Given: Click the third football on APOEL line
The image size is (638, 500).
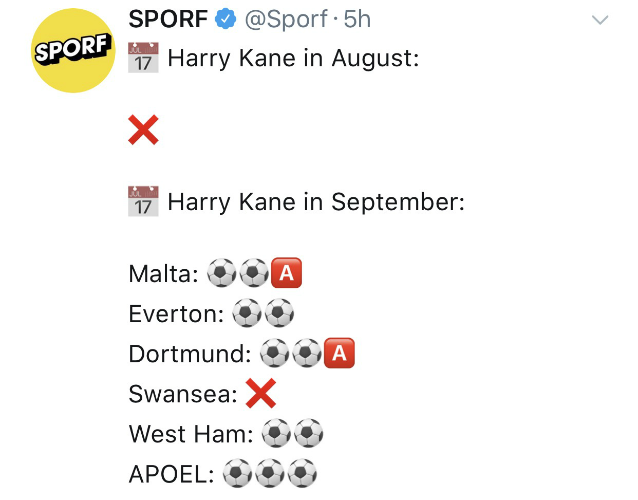Looking at the screenshot, I should point(303,474).
